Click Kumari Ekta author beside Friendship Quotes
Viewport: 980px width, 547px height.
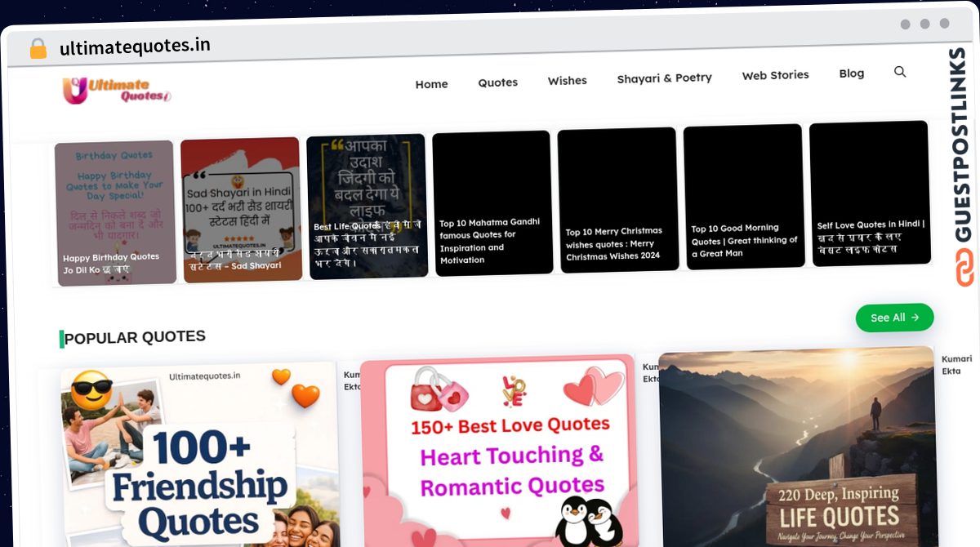pyautogui.click(x=353, y=380)
